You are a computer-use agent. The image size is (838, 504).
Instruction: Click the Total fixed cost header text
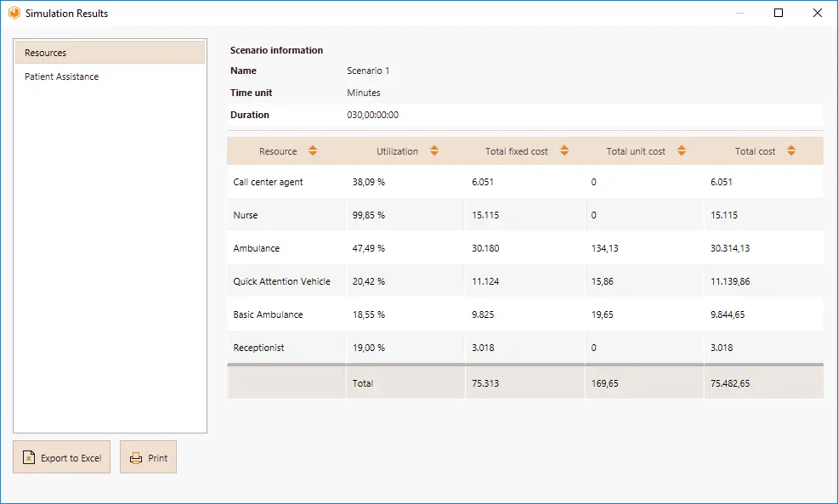pyautogui.click(x=516, y=151)
